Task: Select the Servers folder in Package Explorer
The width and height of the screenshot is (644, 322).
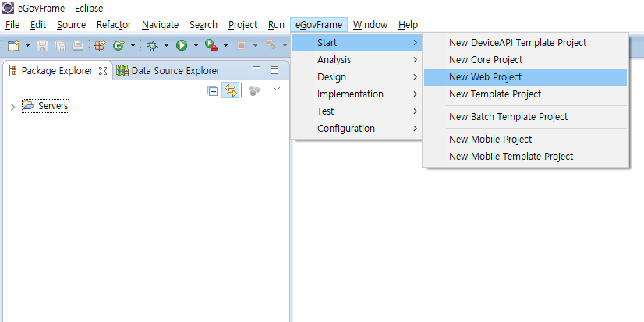Action: 53,106
